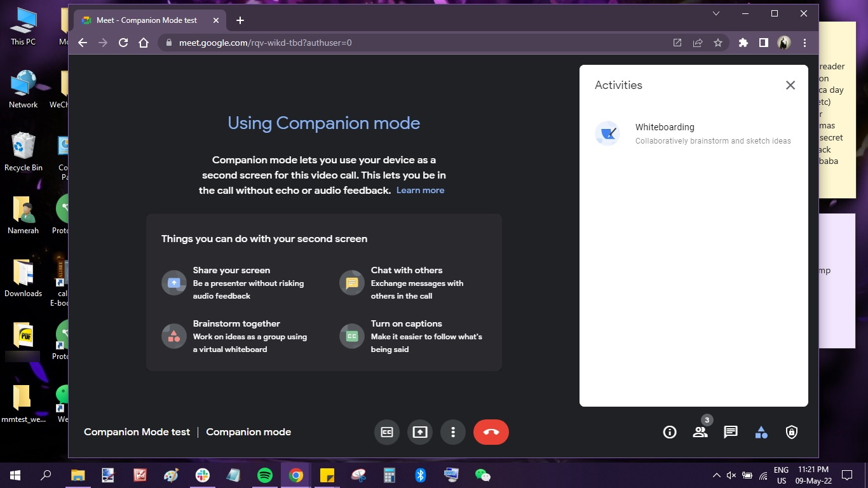Reload the Meet page
868x488 pixels.
point(123,43)
